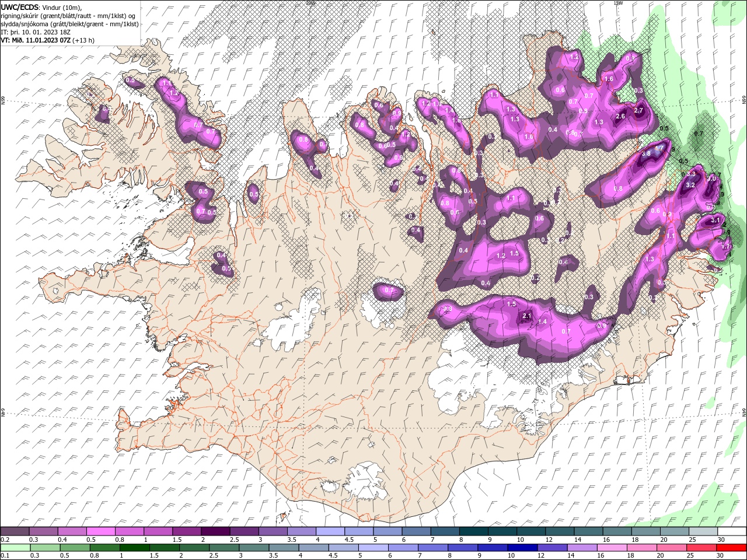747x560 pixels.
Task: Click the 0.5 swatch in the rain legend
Action: [x=75, y=548]
